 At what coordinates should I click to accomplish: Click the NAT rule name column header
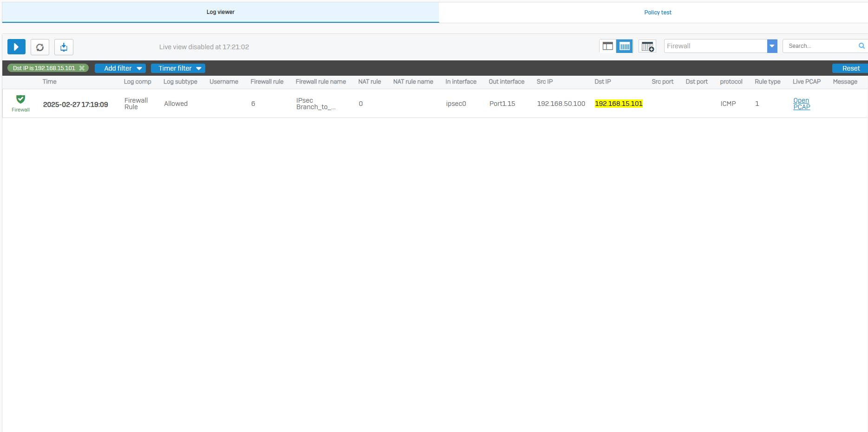[413, 82]
